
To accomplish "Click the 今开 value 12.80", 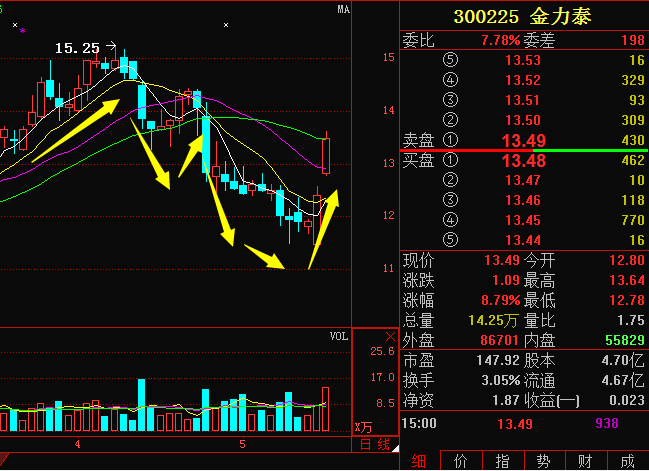I will point(627,260).
